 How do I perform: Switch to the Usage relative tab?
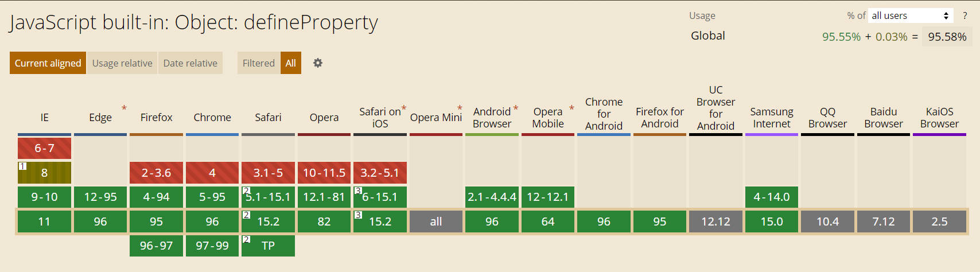122,63
